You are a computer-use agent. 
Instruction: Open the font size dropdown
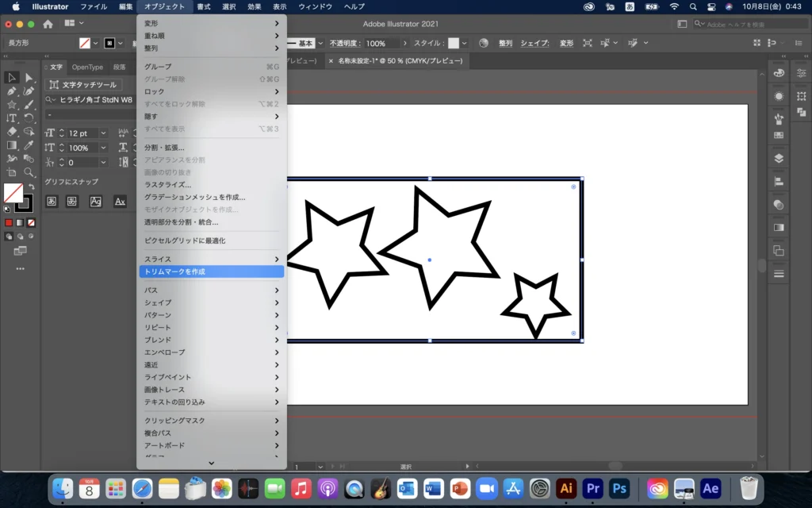(104, 133)
